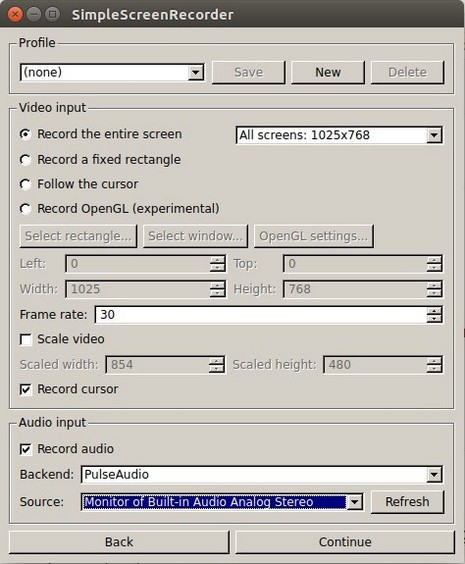This screenshot has height=564, width=465.
Task: Open the Profile dropdown showing (none)
Action: (x=112, y=73)
